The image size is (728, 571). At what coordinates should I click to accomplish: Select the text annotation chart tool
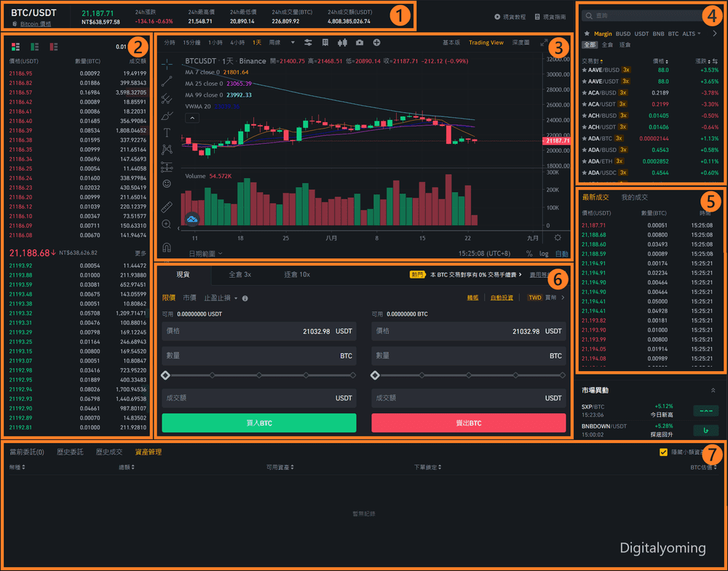tap(167, 132)
